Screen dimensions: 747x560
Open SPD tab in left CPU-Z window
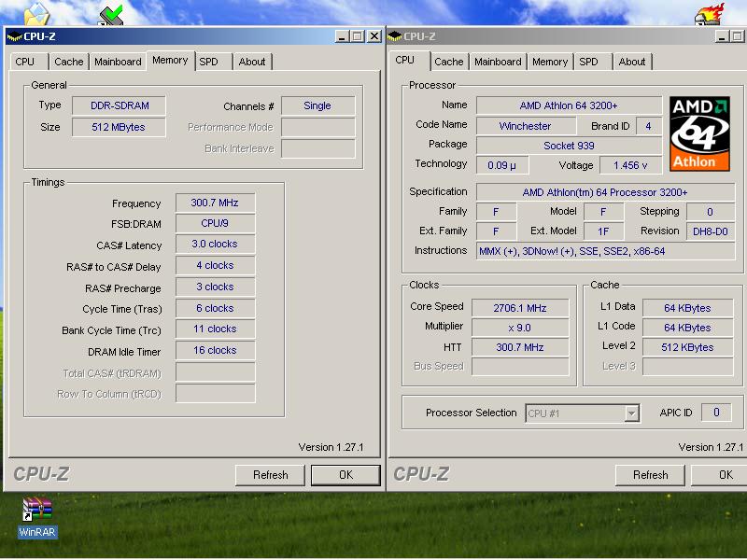tap(208, 62)
